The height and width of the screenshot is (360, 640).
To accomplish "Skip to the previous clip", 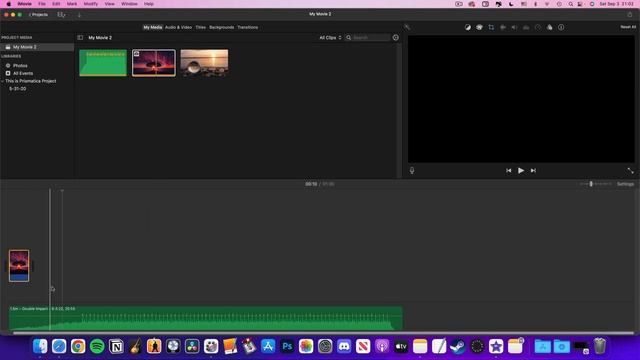I will 509,171.
